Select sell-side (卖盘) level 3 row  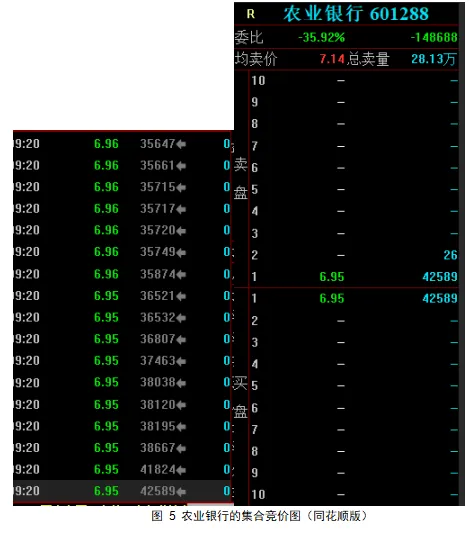[x=354, y=233]
